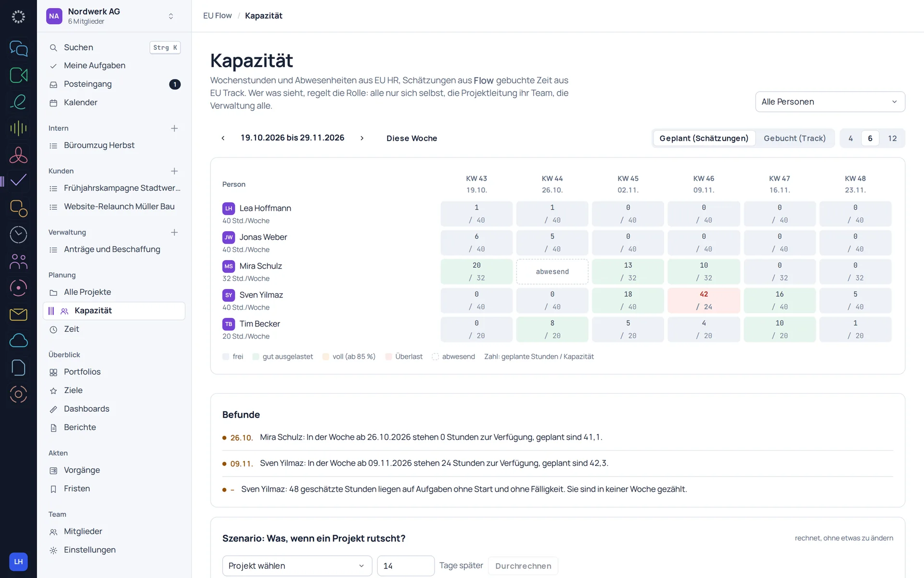Click the LH user avatar at bottom left
Screen dimensions: 924x578
click(18, 562)
